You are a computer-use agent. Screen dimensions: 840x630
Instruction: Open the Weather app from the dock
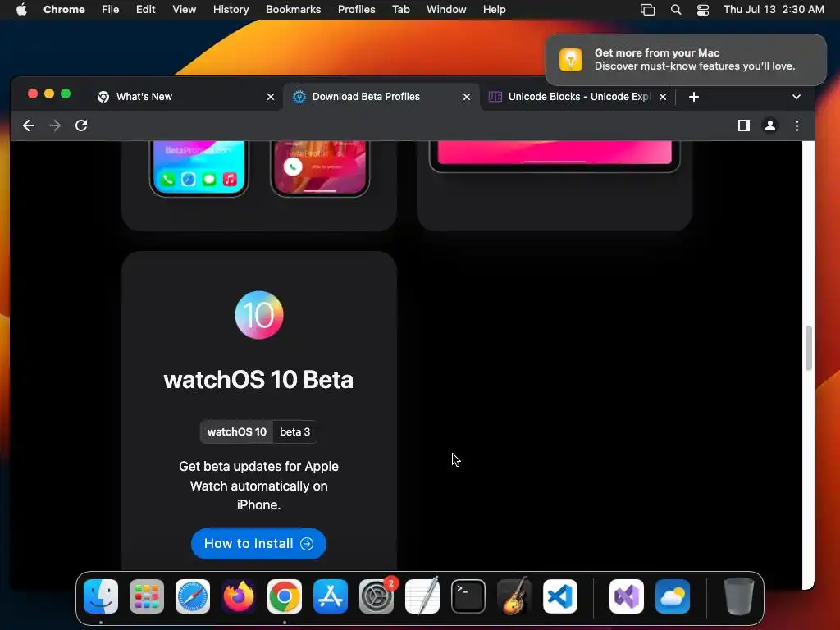[x=673, y=596]
